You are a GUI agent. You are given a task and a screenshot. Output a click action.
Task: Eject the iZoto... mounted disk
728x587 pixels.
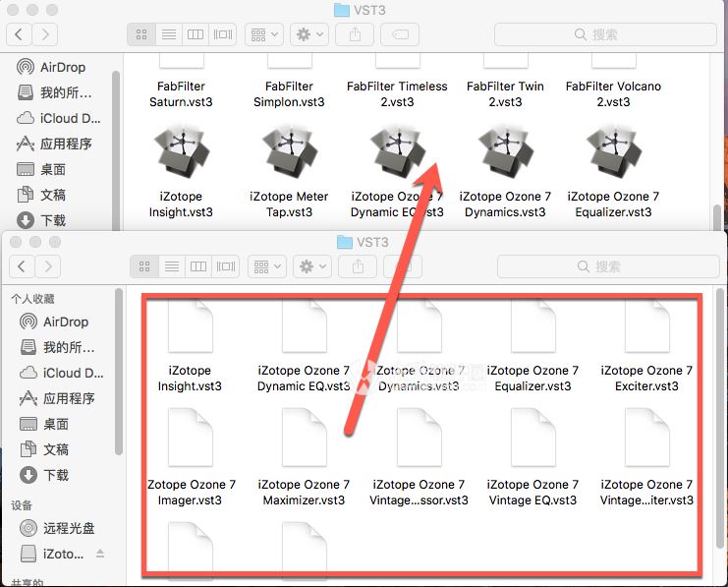click(100, 553)
